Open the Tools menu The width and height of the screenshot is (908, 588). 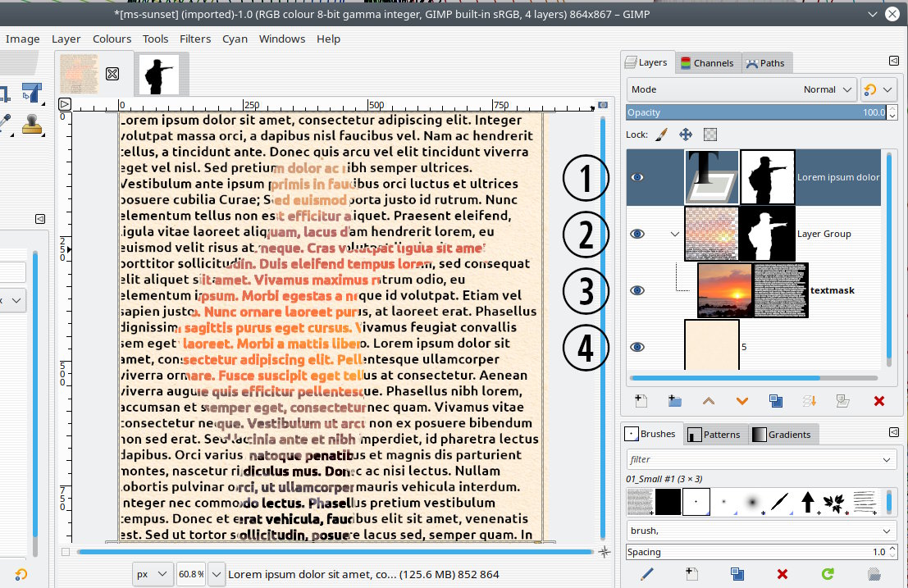[x=155, y=39]
